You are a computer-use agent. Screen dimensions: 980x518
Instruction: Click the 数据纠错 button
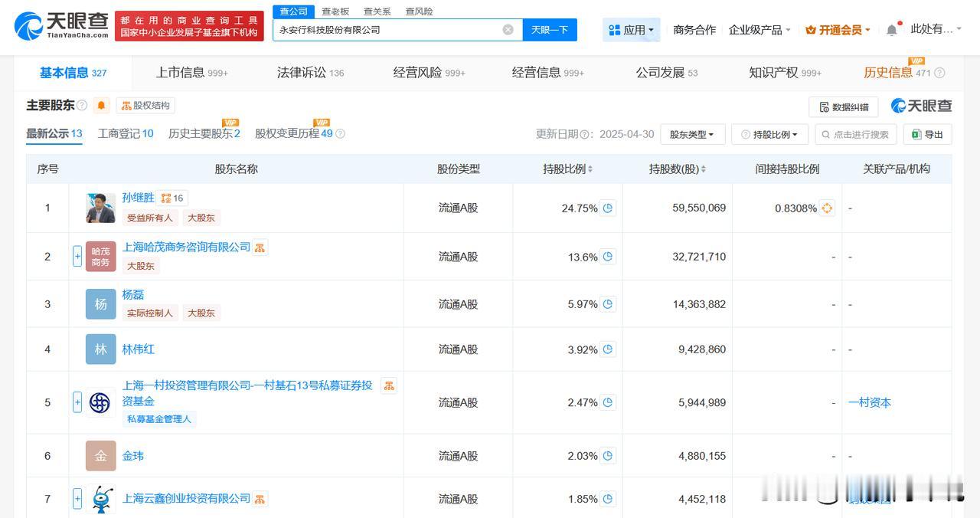pyautogui.click(x=844, y=107)
